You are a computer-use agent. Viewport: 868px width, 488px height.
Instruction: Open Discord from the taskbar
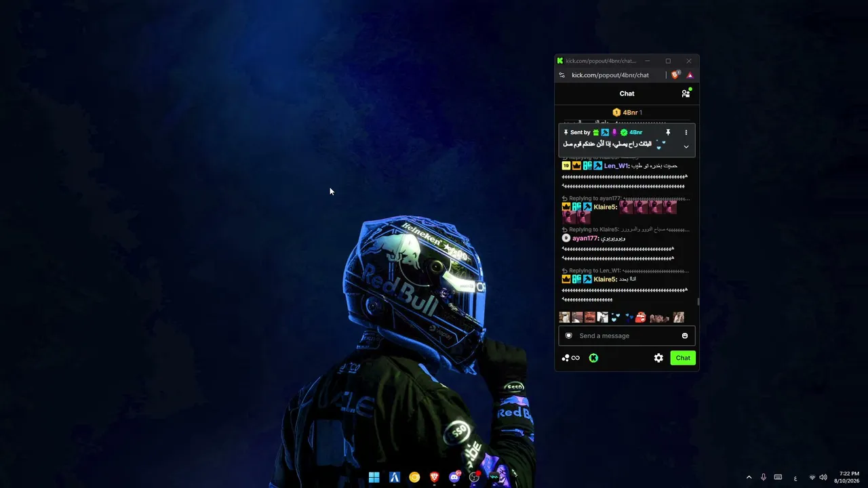[454, 477]
